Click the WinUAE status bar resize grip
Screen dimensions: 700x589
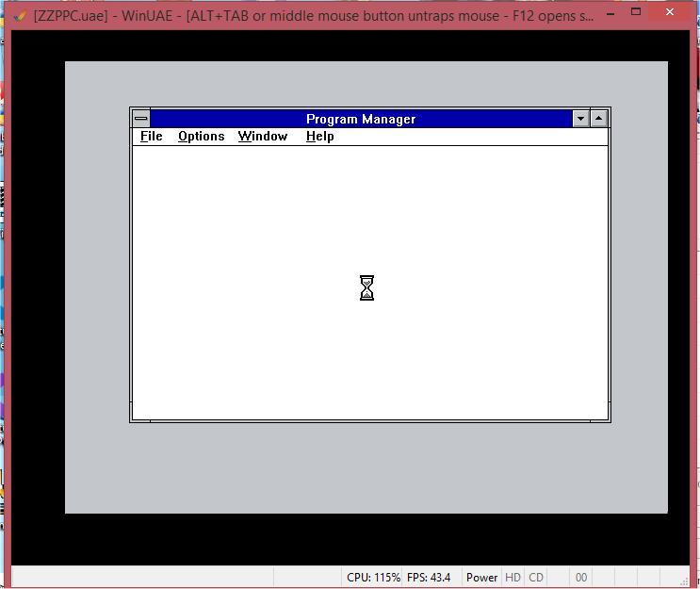coord(683,581)
